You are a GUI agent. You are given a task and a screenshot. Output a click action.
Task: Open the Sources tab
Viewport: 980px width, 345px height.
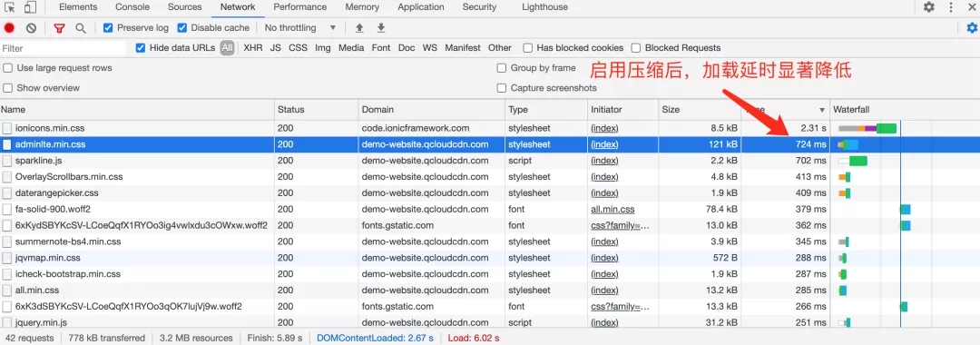click(x=184, y=7)
